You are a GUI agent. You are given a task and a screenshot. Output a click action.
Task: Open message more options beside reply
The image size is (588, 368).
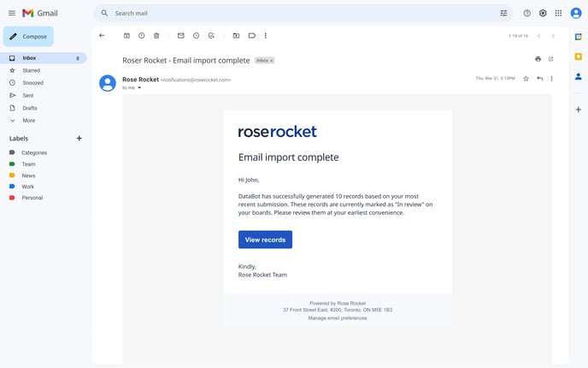(x=551, y=79)
